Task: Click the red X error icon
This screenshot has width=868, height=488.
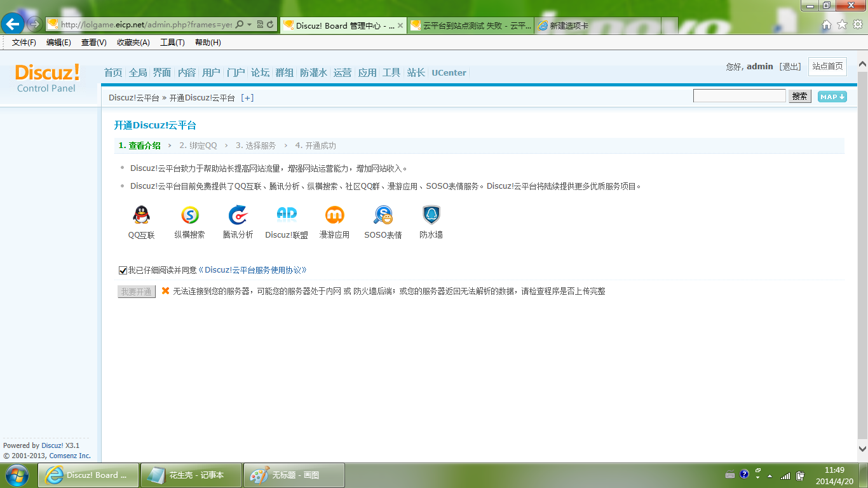Action: point(165,290)
